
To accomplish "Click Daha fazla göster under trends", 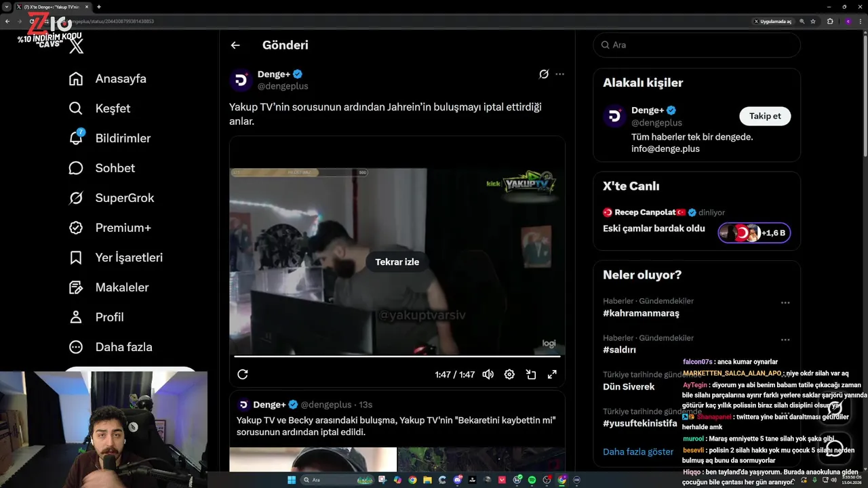I will [638, 451].
